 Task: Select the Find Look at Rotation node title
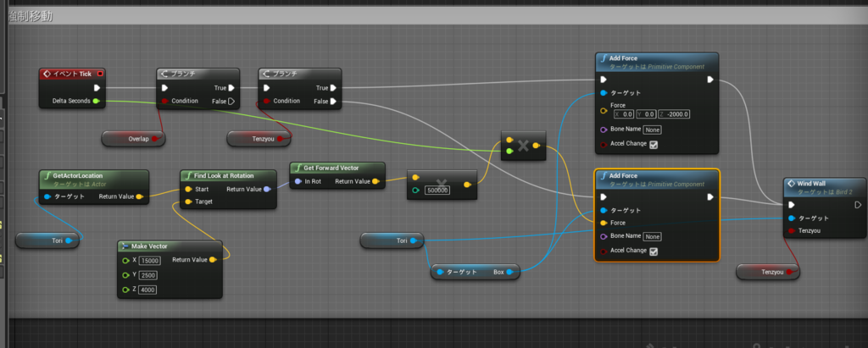click(224, 175)
